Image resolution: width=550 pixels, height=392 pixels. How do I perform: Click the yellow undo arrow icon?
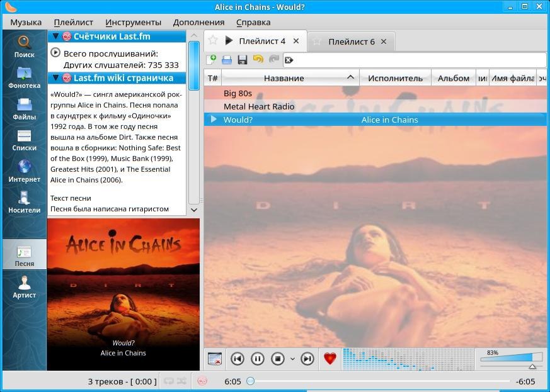pyautogui.click(x=258, y=59)
